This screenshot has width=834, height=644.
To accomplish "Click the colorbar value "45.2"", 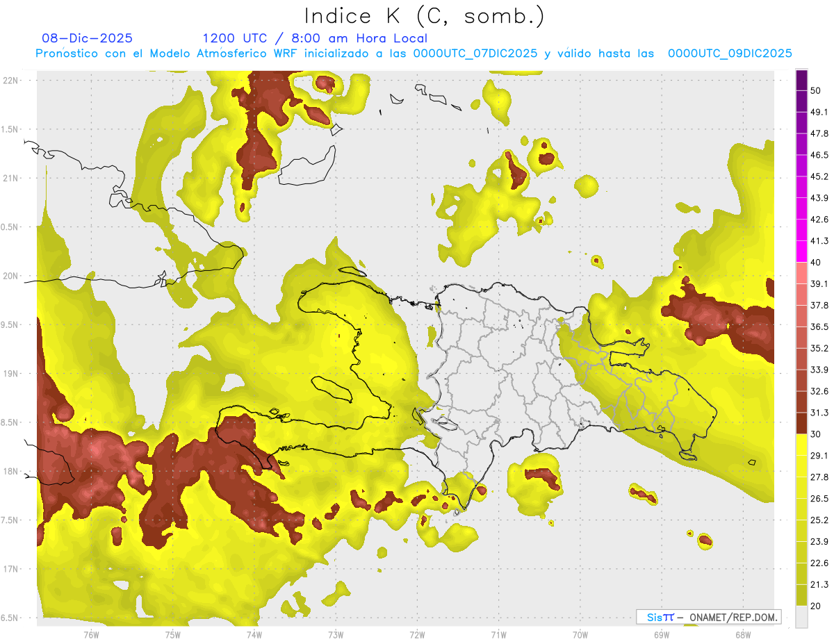I will pyautogui.click(x=819, y=176).
